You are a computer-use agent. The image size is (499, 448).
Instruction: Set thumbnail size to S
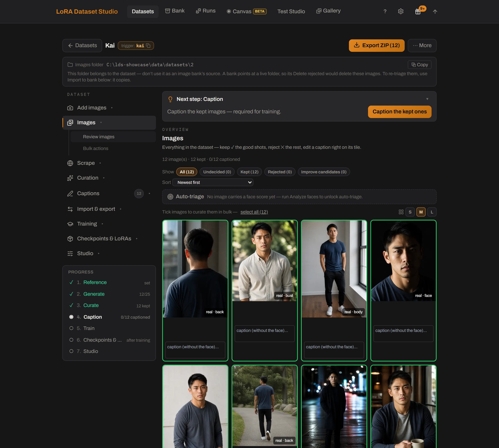point(410,212)
